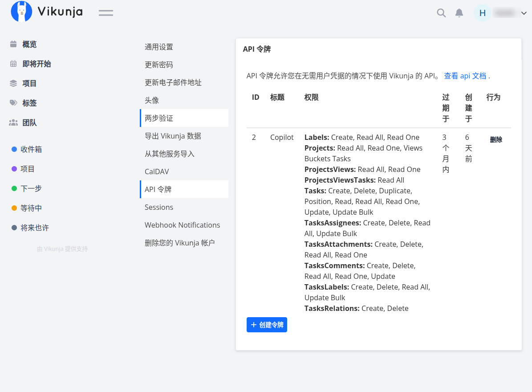
Task: Click calendar icon beside 概览
Action: click(x=13, y=44)
